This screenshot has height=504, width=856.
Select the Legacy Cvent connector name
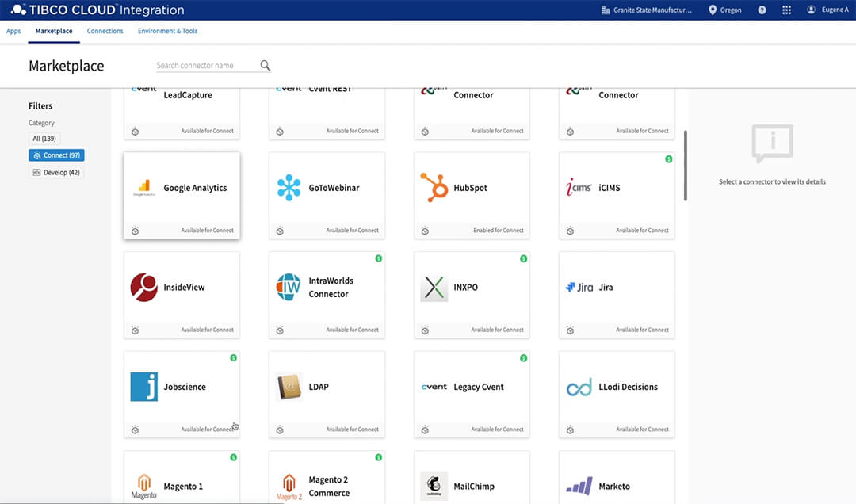point(479,388)
